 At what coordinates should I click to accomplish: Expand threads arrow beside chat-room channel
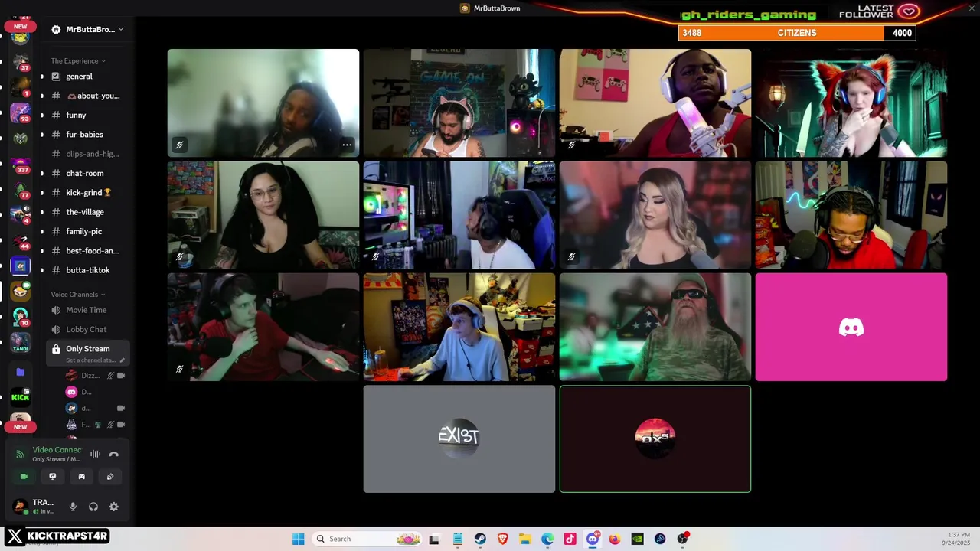pos(42,174)
